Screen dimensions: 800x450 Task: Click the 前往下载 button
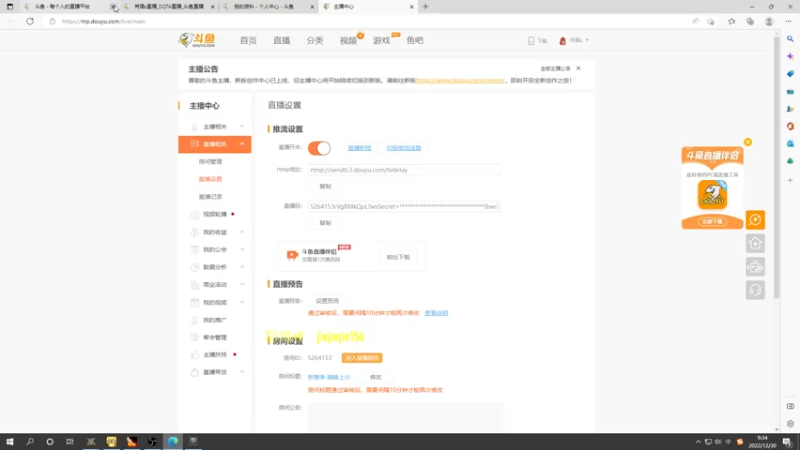tap(398, 257)
